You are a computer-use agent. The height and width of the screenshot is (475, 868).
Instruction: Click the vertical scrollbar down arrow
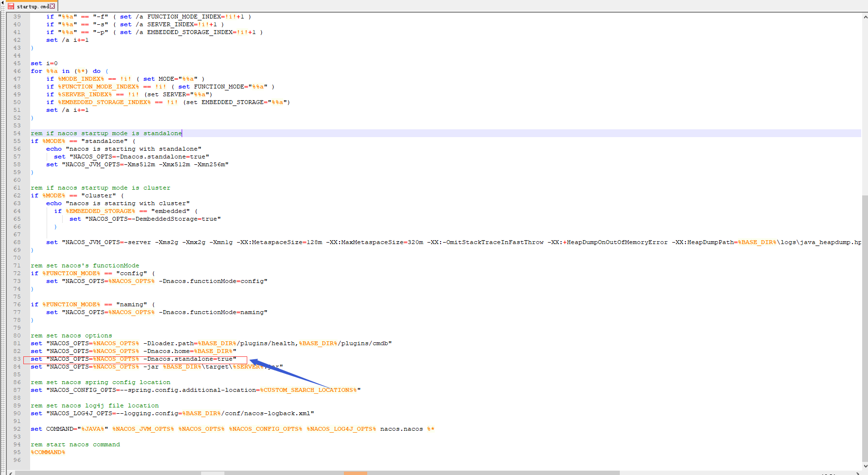(865, 466)
